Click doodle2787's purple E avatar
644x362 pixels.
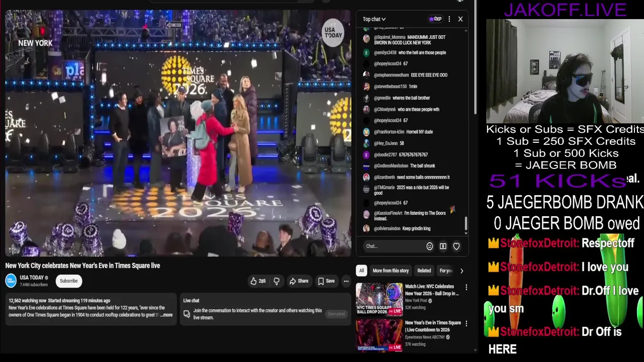click(366, 155)
